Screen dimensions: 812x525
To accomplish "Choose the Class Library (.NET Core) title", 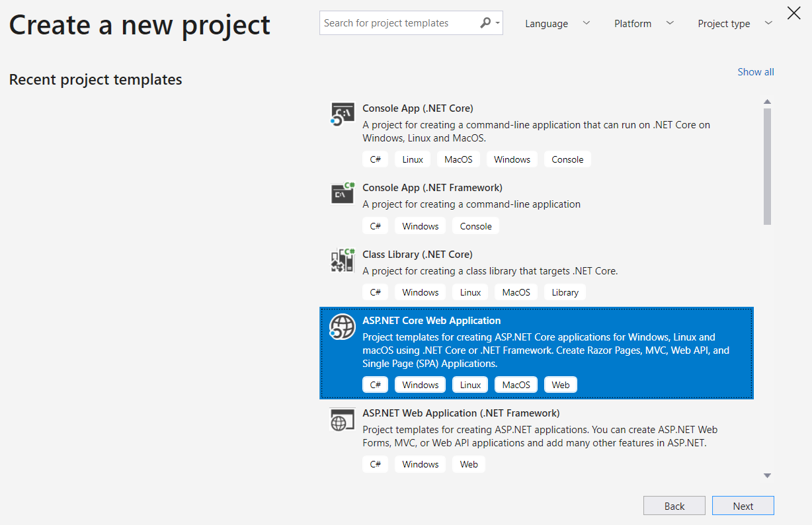I will (x=417, y=255).
